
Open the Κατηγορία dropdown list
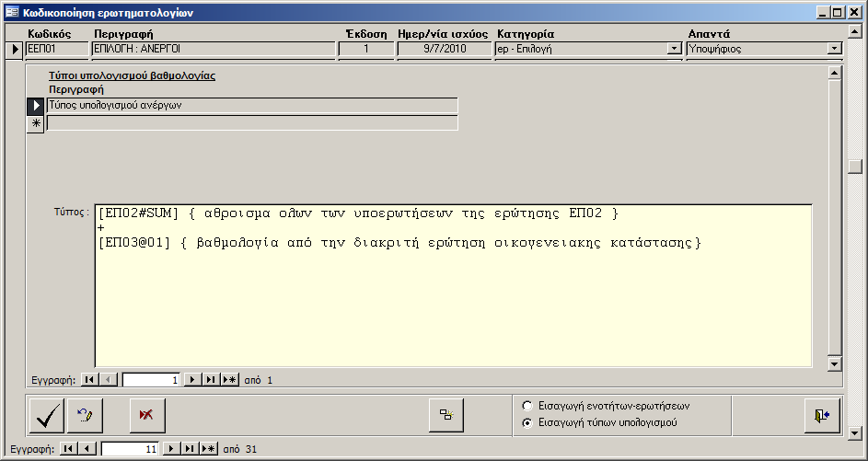coord(673,49)
